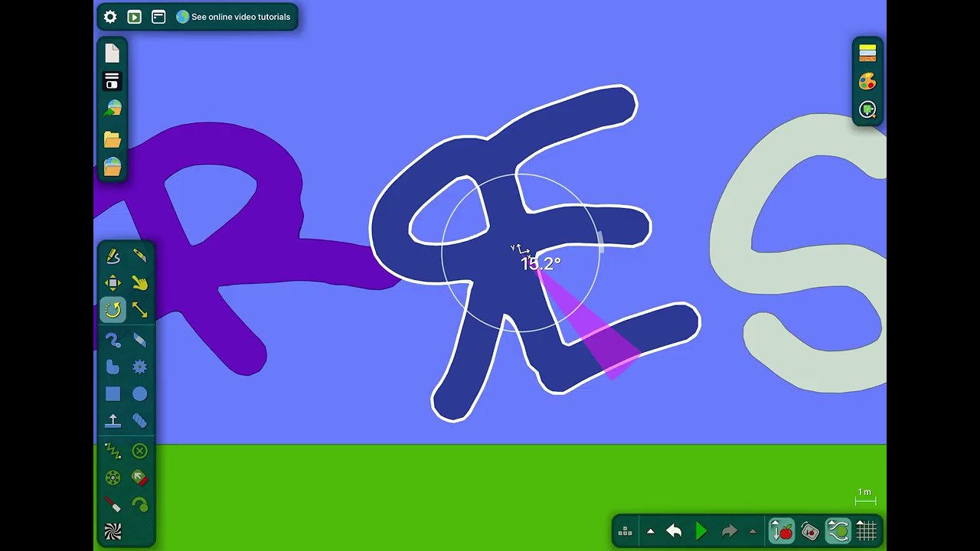Viewport: 980px width, 551px height.
Task: Expand redo history triangle
Action: [x=753, y=531]
